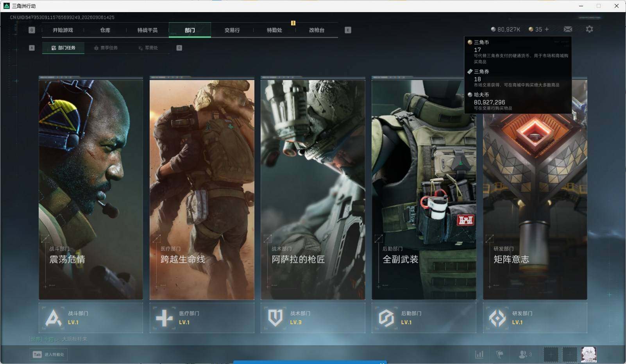
Task: Click the world chat message line
Action: [58, 339]
